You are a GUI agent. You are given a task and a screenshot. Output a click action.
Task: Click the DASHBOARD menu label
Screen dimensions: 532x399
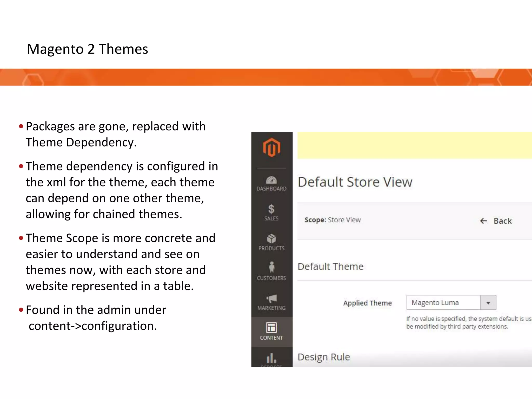(x=271, y=189)
